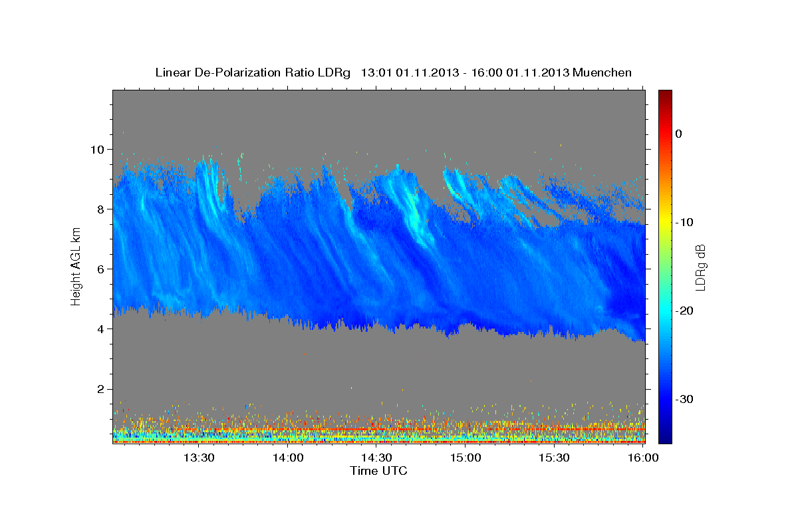Click the colorbar value 0
Screen dimensions: 798x532
(x=679, y=134)
